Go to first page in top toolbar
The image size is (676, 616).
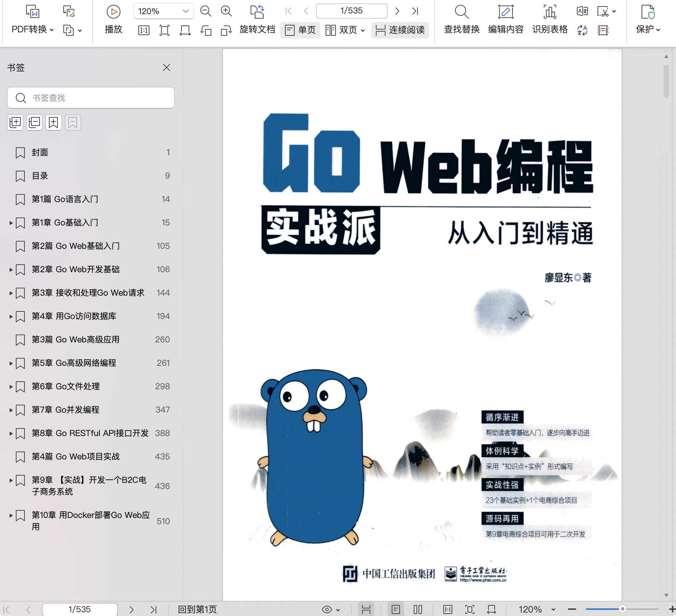(288, 11)
